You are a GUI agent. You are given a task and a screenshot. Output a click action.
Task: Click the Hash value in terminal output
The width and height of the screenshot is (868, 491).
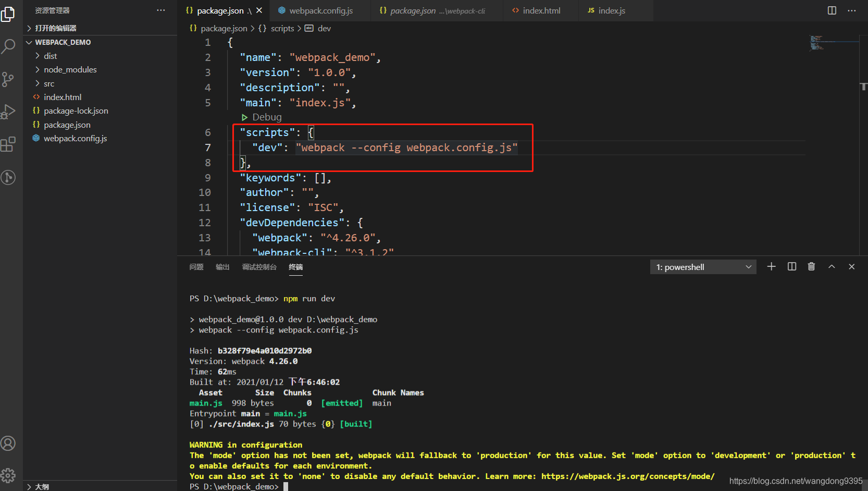coord(265,351)
